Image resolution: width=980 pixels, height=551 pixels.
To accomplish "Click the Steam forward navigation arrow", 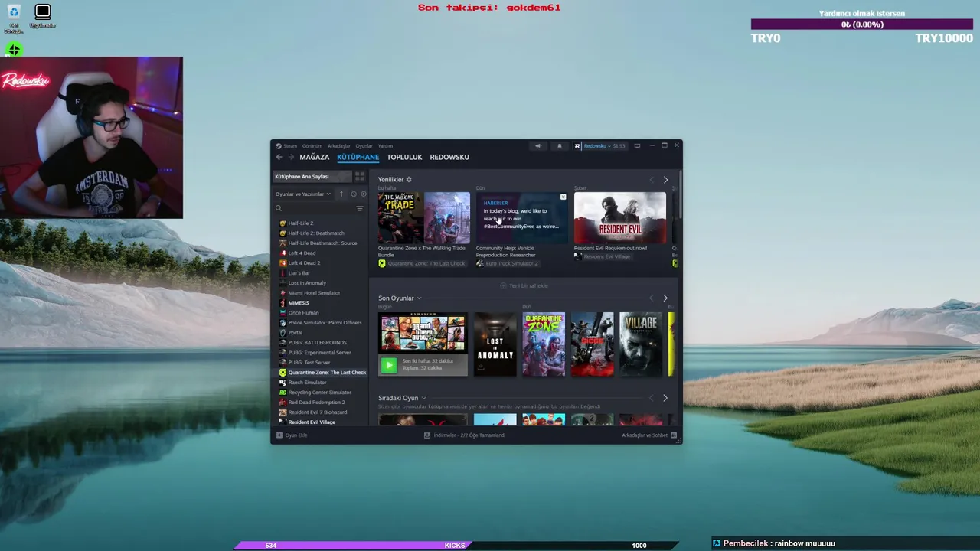I will pos(291,157).
